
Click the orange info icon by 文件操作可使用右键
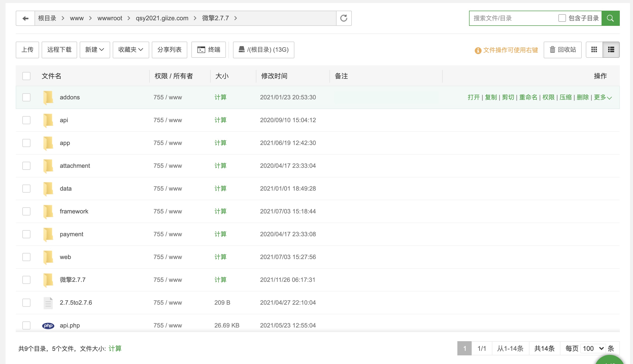coord(478,50)
